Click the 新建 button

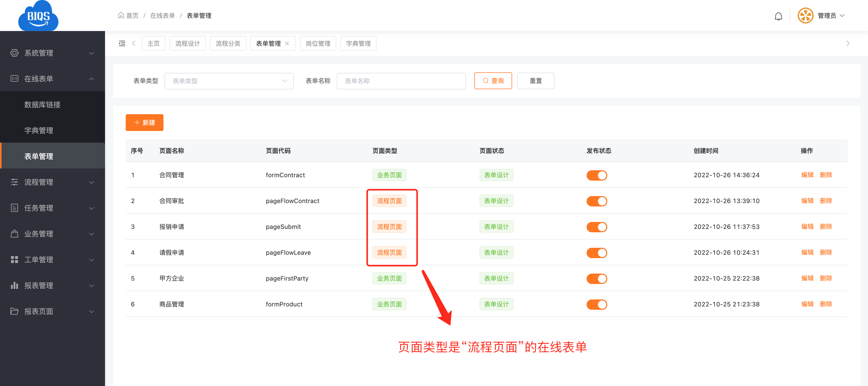[x=144, y=122]
